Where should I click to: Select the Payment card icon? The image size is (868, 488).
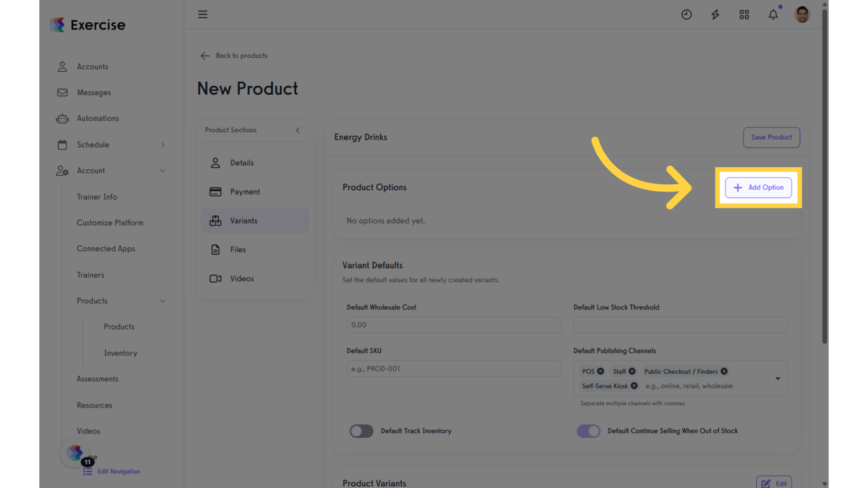pyautogui.click(x=217, y=191)
